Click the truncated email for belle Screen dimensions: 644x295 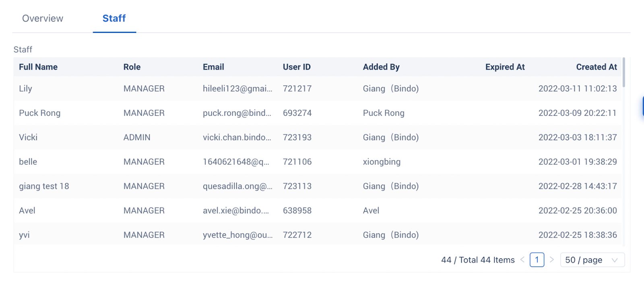coord(236,162)
